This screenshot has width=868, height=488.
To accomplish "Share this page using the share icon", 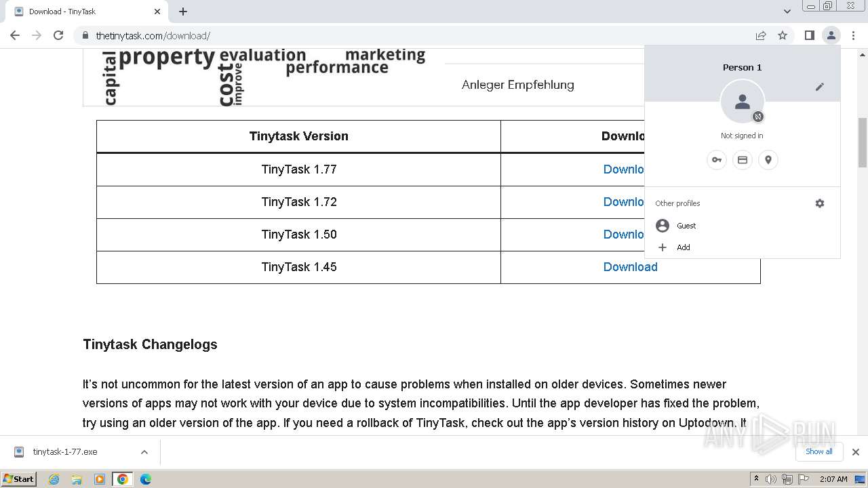I will [761, 35].
